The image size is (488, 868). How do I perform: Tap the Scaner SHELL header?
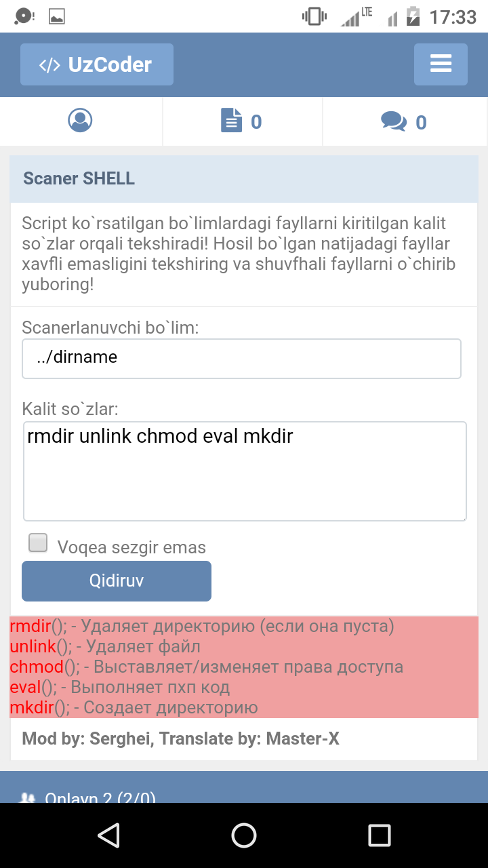[79, 178]
